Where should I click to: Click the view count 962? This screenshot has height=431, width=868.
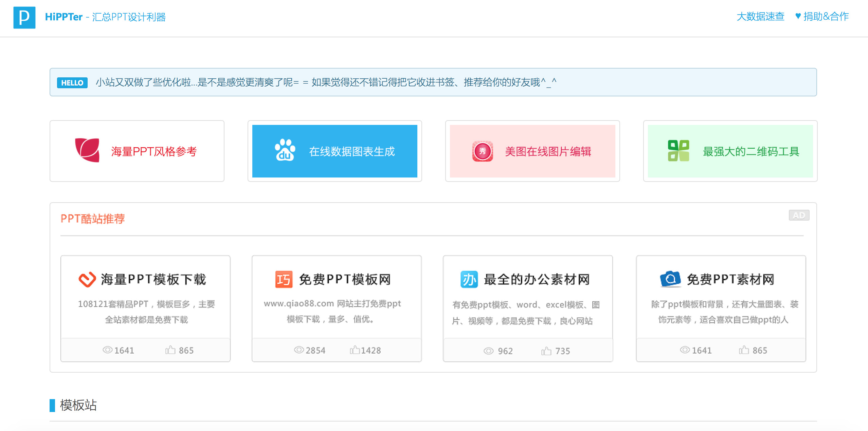click(505, 351)
